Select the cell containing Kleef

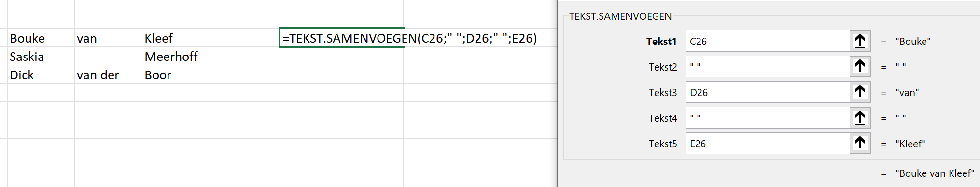coord(211,38)
